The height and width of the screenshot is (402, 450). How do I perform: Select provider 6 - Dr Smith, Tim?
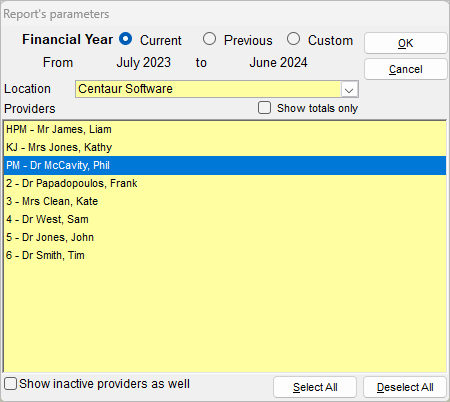pyautogui.click(x=225, y=255)
